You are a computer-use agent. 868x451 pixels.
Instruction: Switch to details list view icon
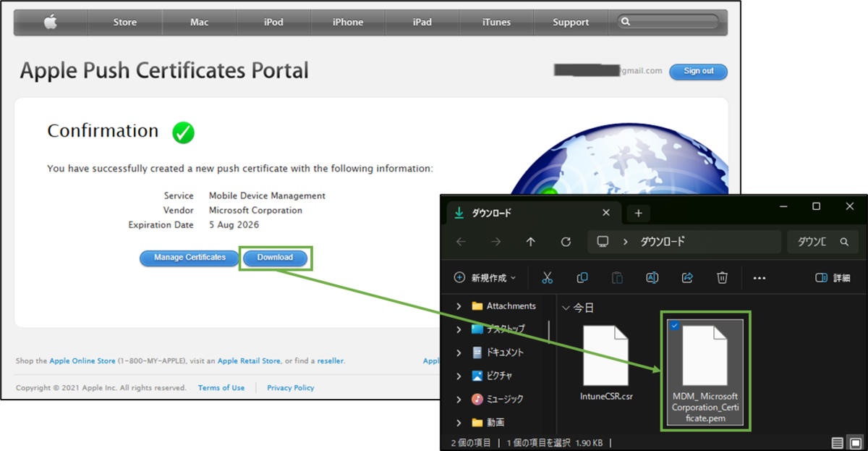[837, 443]
